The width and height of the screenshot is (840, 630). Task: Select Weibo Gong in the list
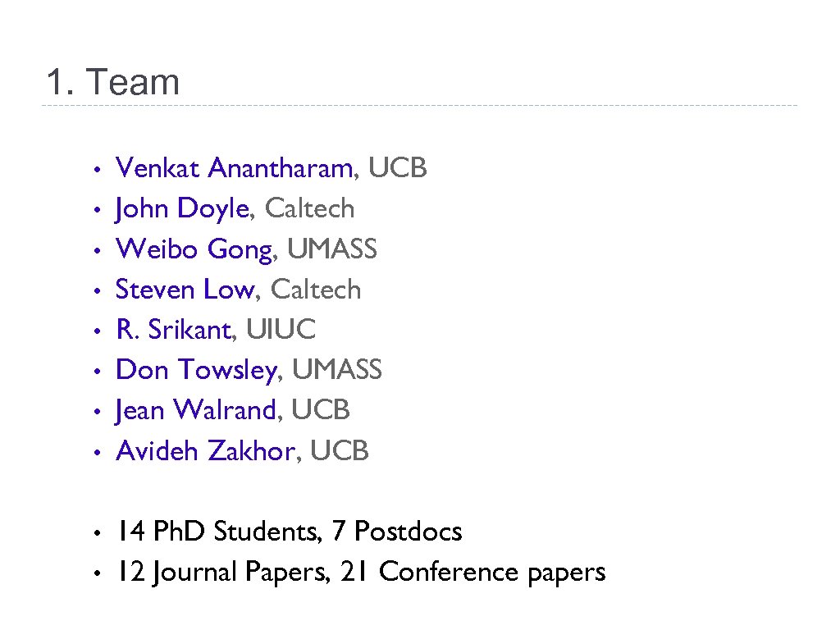click(194, 249)
